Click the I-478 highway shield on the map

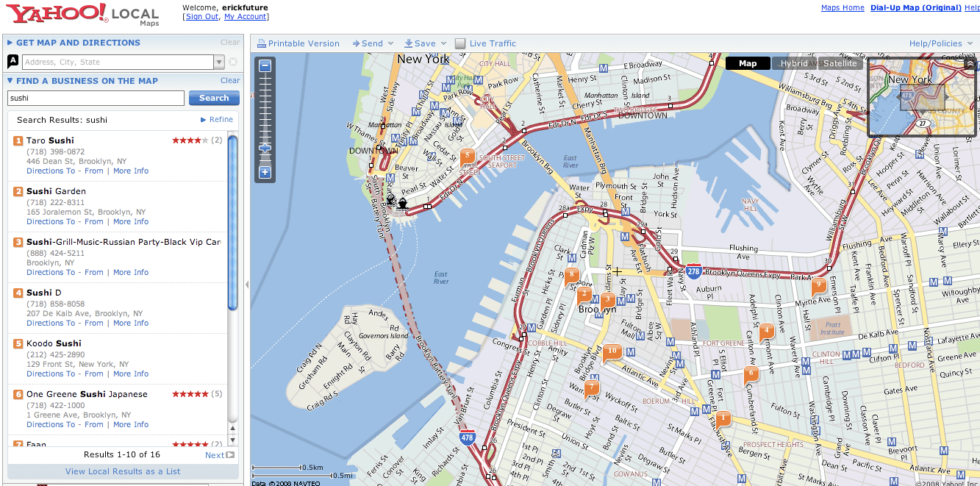pyautogui.click(x=467, y=437)
